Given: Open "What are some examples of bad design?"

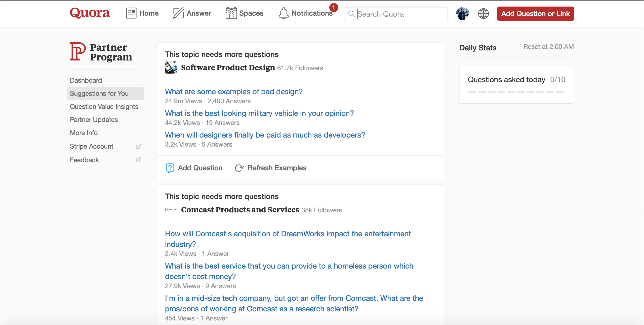Looking at the screenshot, I should point(233,92).
